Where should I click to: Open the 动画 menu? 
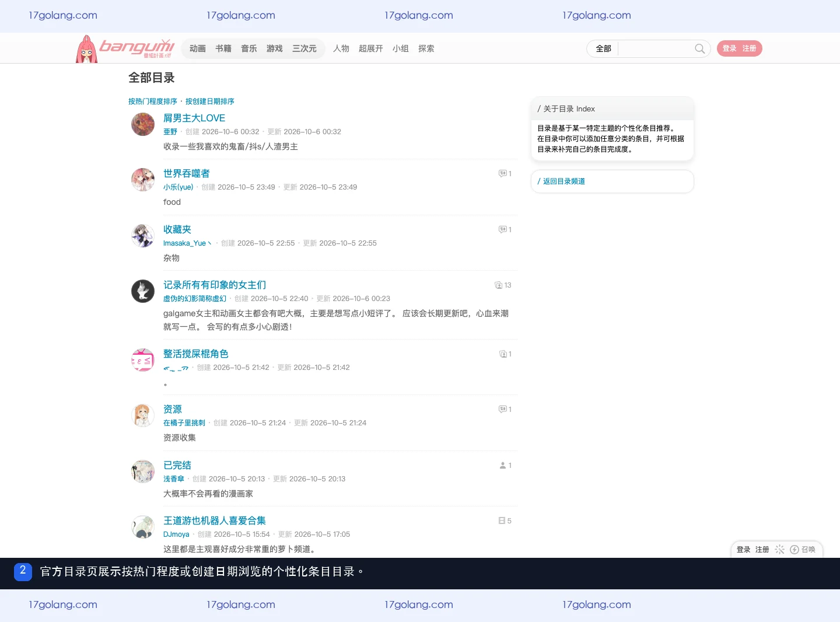(x=198, y=48)
